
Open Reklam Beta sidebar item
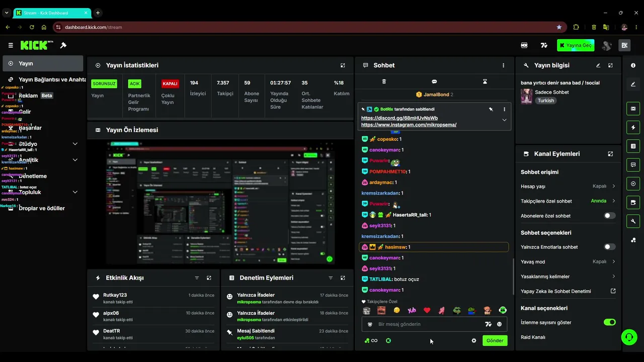(x=43, y=96)
